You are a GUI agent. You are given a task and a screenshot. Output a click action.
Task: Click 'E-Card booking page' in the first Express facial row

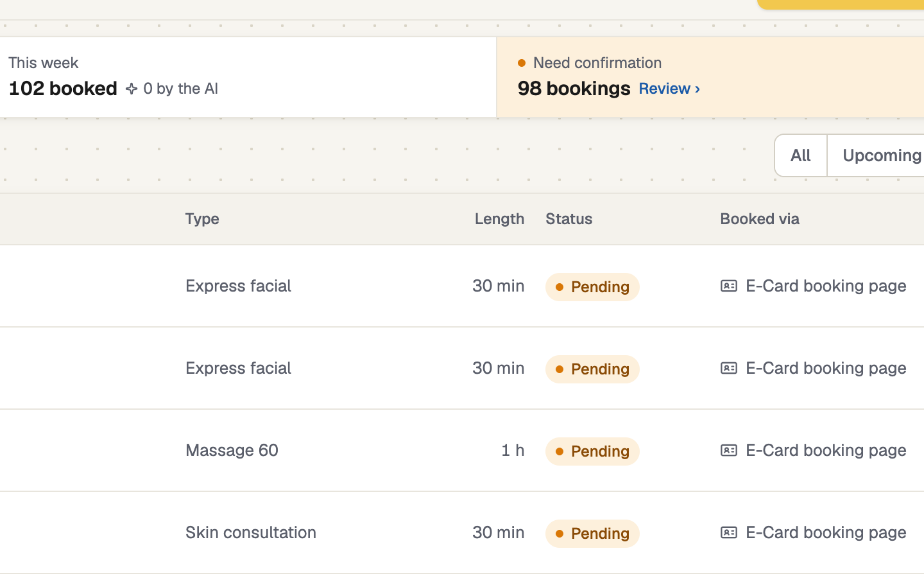pyautogui.click(x=826, y=286)
